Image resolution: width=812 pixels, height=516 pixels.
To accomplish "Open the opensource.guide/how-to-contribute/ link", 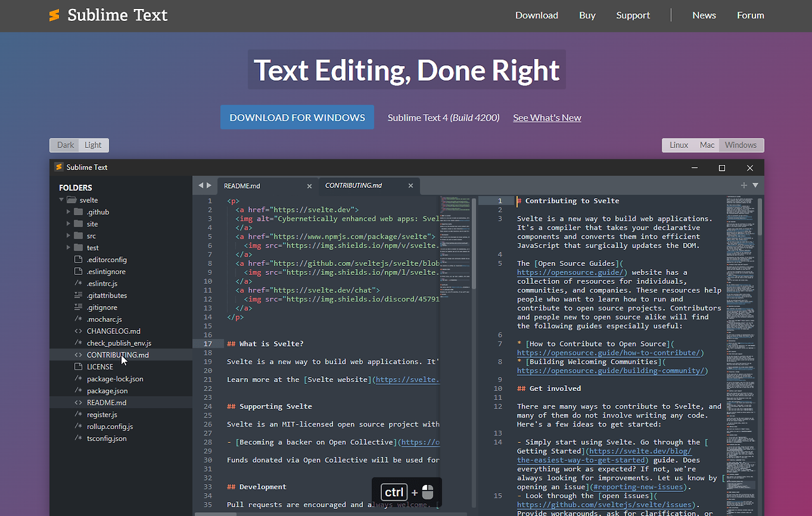I will [608, 353].
